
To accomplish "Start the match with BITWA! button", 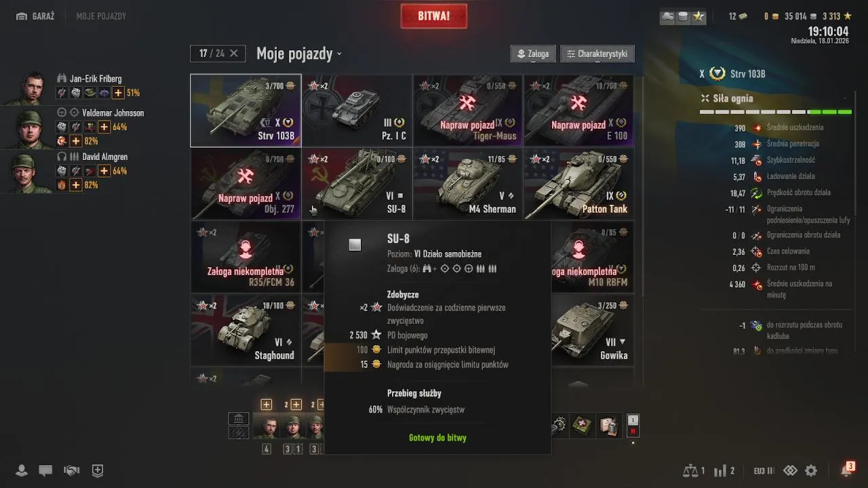I will pos(434,16).
